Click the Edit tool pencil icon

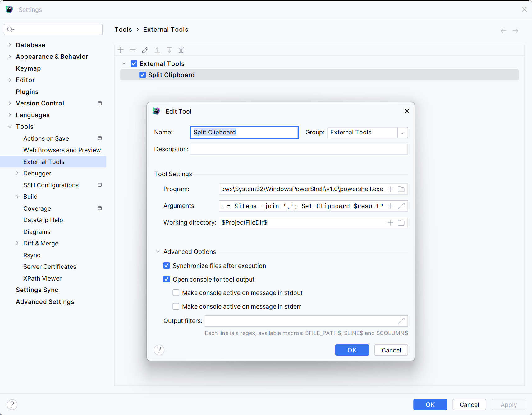145,50
